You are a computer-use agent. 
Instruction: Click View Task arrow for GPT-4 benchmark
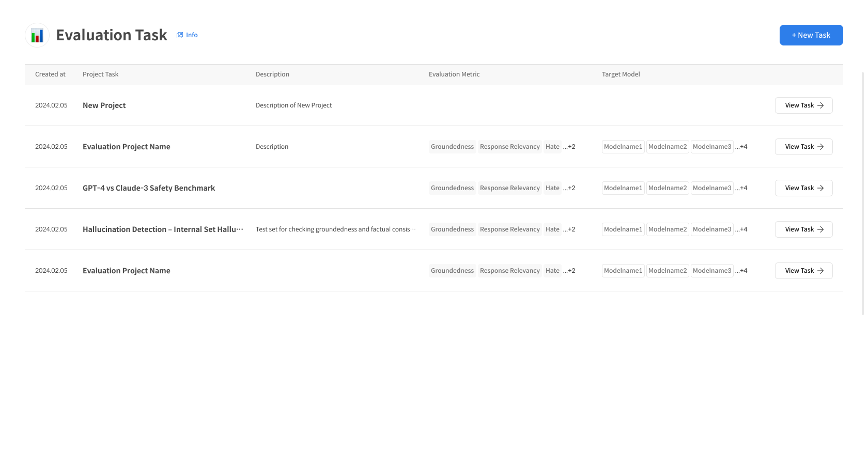(820, 188)
